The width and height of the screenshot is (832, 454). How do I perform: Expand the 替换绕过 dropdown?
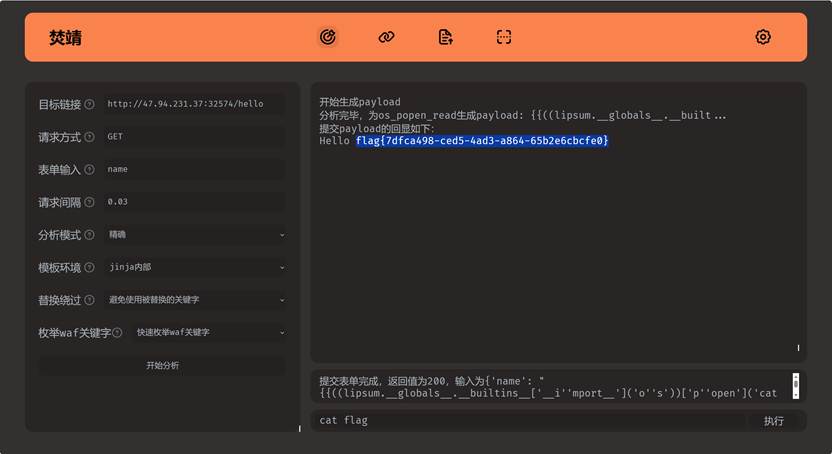pyautogui.click(x=194, y=300)
